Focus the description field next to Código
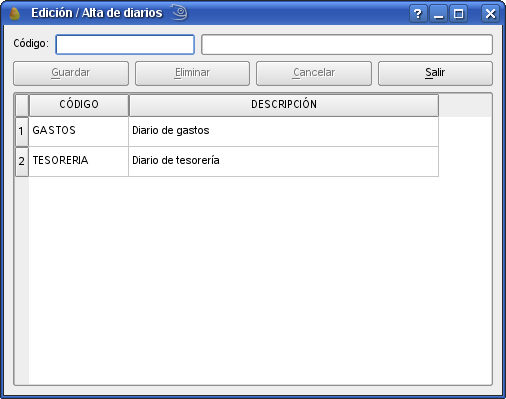The width and height of the screenshot is (506, 399). click(347, 44)
